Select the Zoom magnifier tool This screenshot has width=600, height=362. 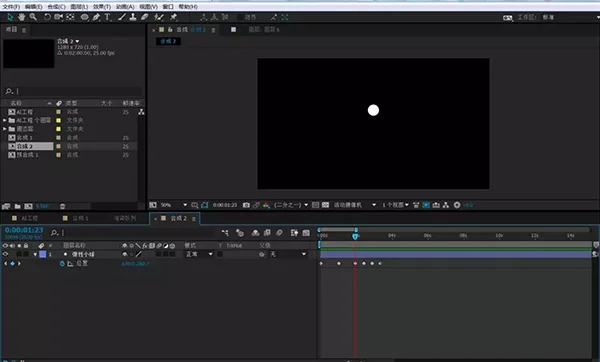click(x=33, y=17)
